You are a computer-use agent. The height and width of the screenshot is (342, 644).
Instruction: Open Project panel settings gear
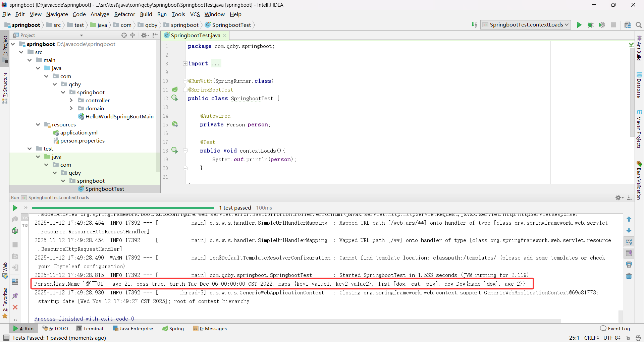pos(145,35)
